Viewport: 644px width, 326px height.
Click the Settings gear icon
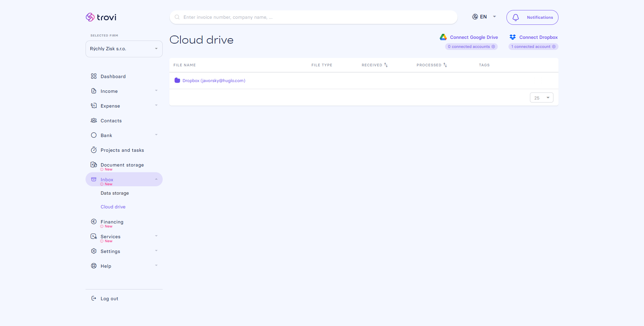94,251
